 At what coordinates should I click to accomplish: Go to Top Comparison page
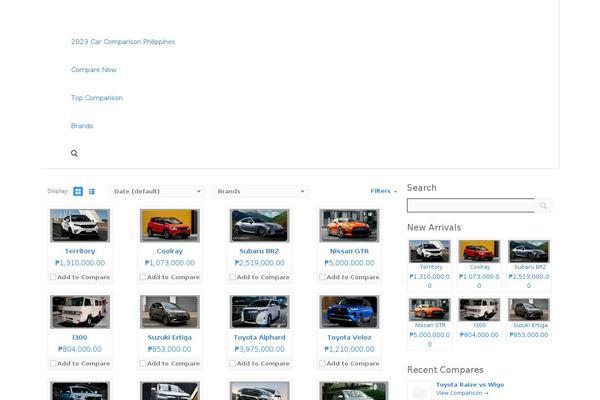(x=97, y=98)
